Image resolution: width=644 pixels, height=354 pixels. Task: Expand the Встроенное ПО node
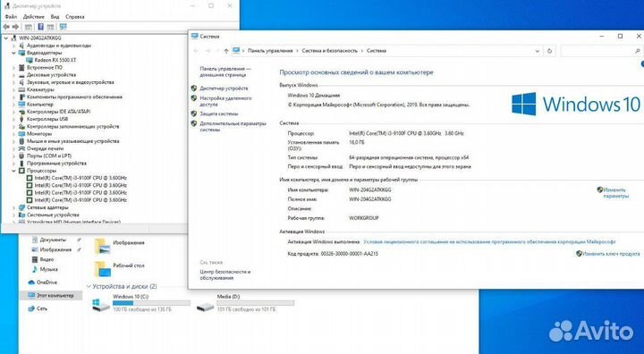coord(13,68)
